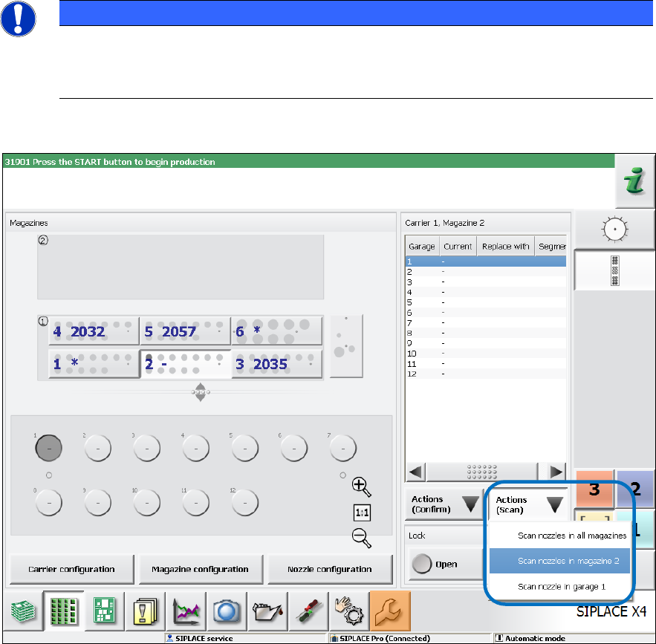Reset view with 1:1 icon
This screenshot has width=656, height=644.
tap(361, 513)
